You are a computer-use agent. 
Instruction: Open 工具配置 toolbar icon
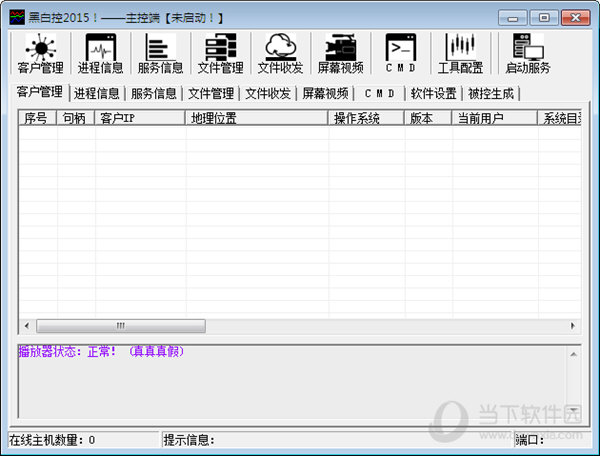click(460, 53)
